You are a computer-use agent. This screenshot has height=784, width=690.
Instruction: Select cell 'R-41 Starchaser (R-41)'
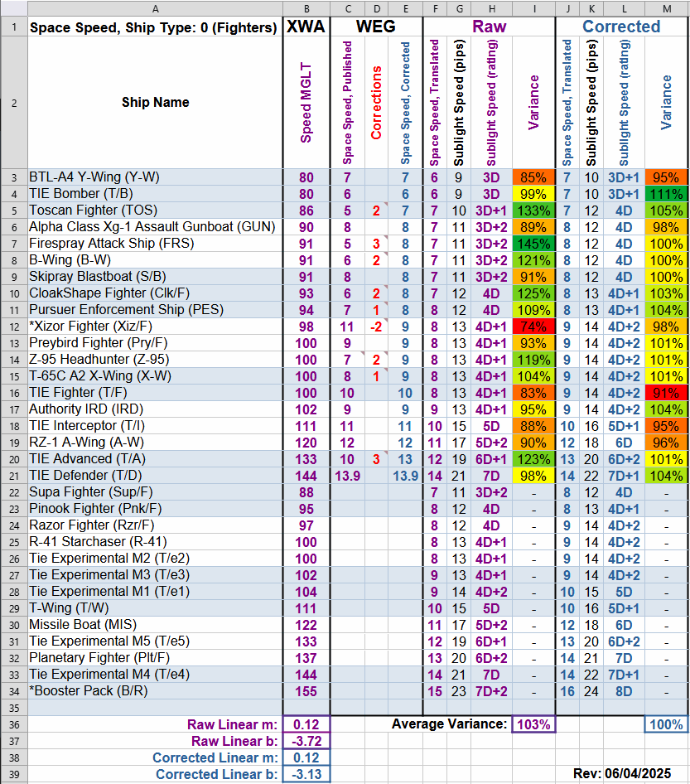(x=156, y=542)
